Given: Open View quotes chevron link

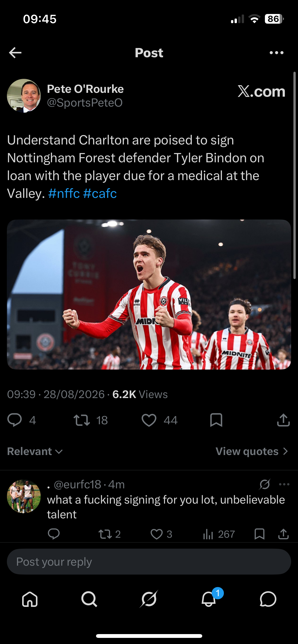Looking at the screenshot, I should pos(252,451).
